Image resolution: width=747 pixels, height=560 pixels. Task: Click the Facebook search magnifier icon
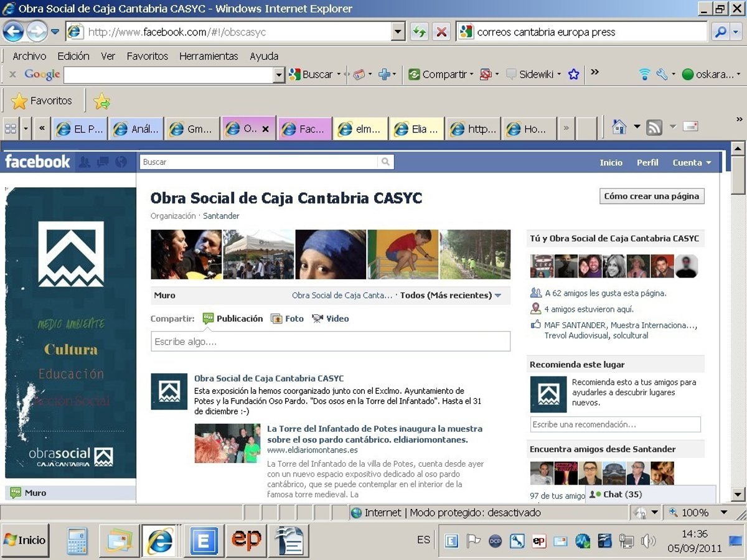[385, 162]
